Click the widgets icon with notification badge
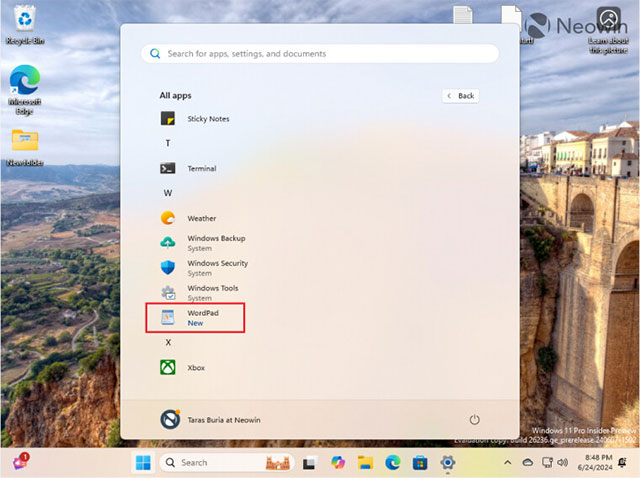The image size is (640, 478). [20, 461]
